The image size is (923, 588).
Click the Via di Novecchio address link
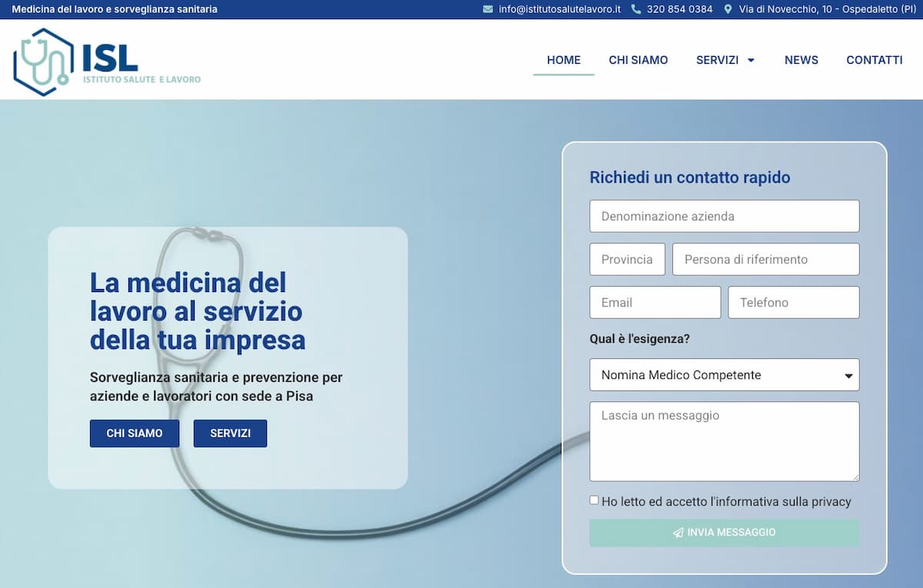(x=828, y=9)
